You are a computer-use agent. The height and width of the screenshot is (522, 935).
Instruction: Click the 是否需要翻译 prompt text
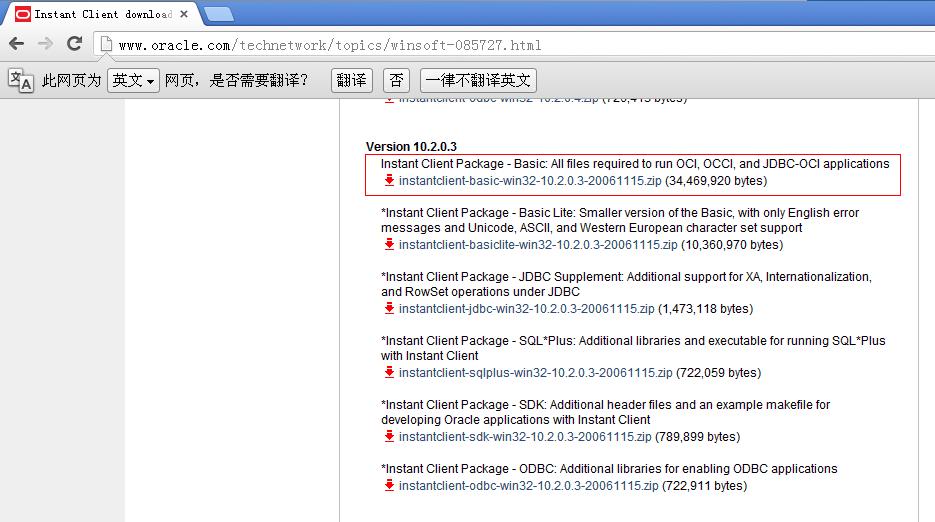click(258, 81)
